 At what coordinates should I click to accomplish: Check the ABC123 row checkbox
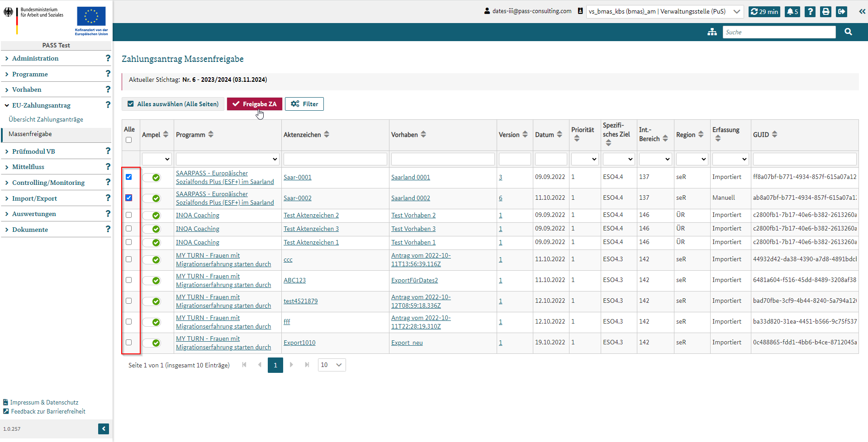[x=129, y=280]
